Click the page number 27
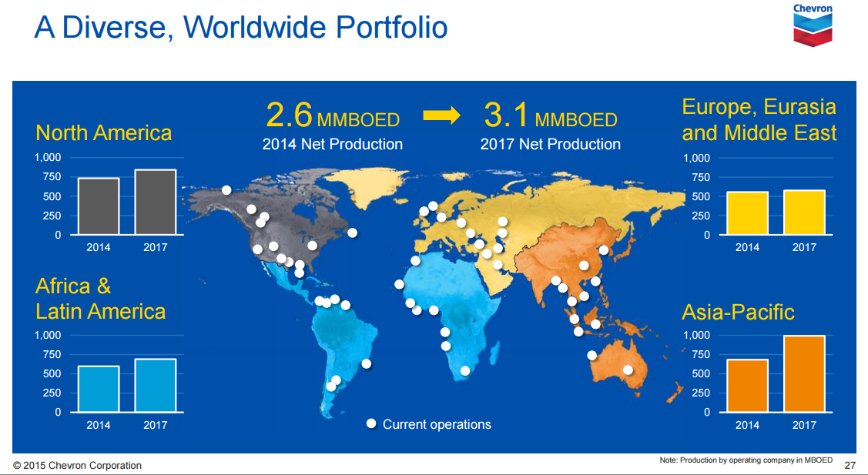Image resolution: width=868 pixels, height=475 pixels. pyautogui.click(x=850, y=465)
